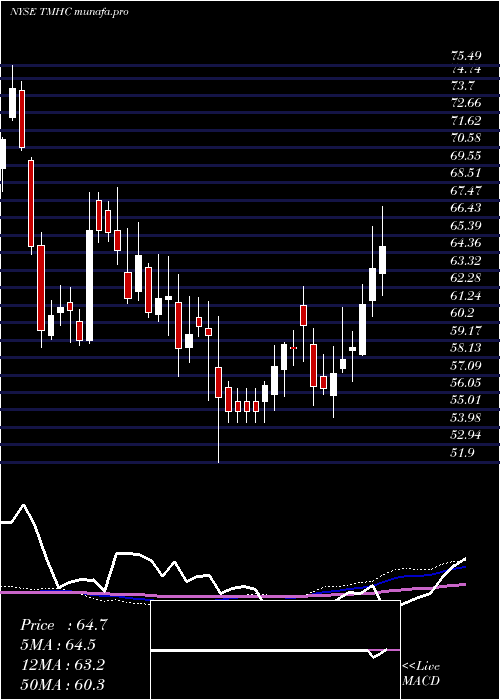Click the 73.7 price axis label
The width and height of the screenshot is (500, 700).
[x=463, y=86]
